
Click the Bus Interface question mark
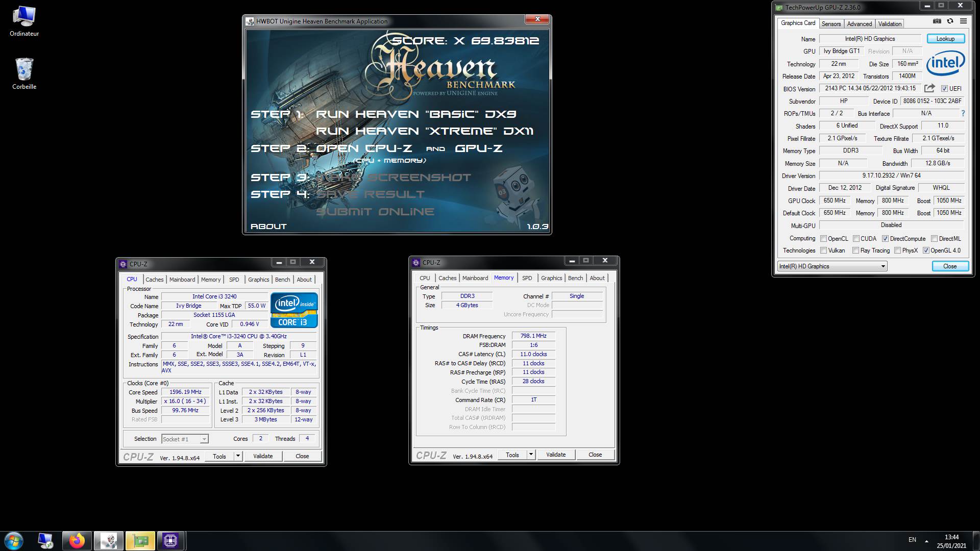tap(963, 113)
